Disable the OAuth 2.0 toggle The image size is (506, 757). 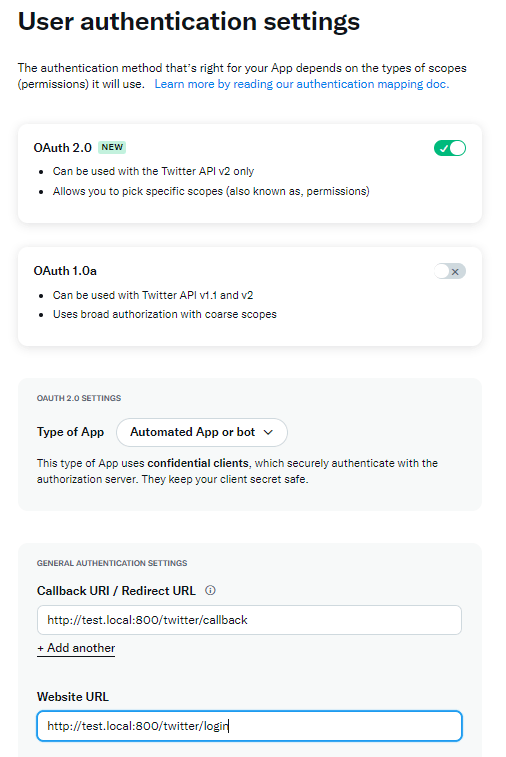pyautogui.click(x=450, y=148)
